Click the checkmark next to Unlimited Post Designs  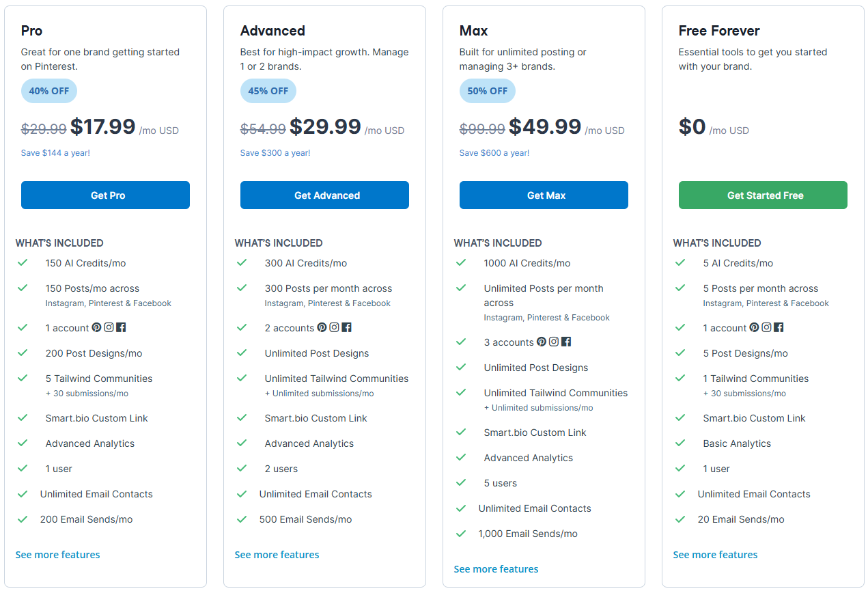[242, 353]
